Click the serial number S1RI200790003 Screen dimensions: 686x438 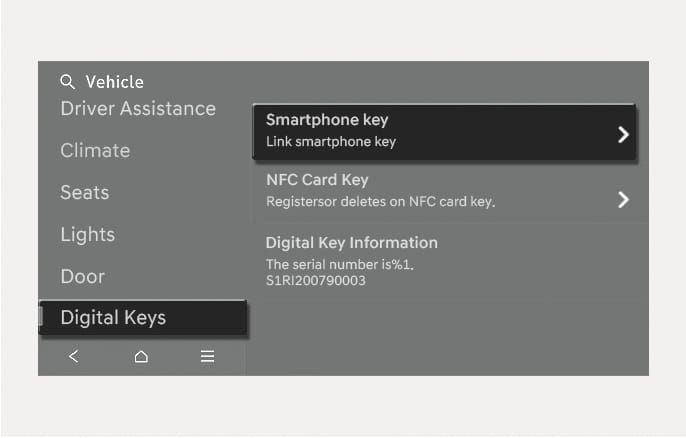pyautogui.click(x=316, y=280)
